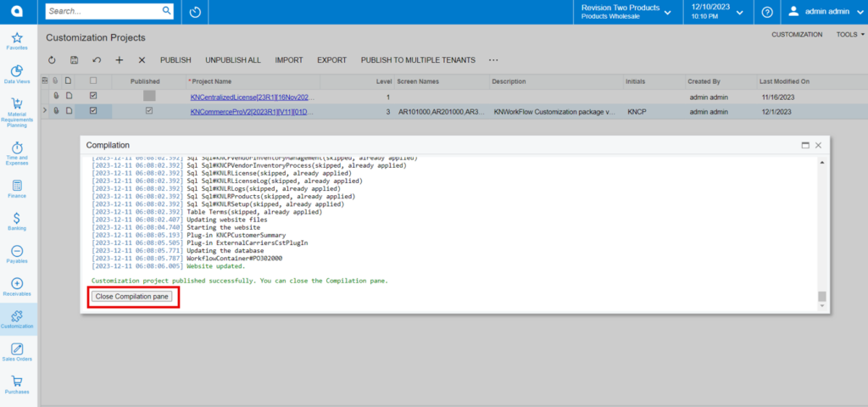Open the recent history clock icon
Image resolution: width=868 pixels, height=407 pixels.
195,12
